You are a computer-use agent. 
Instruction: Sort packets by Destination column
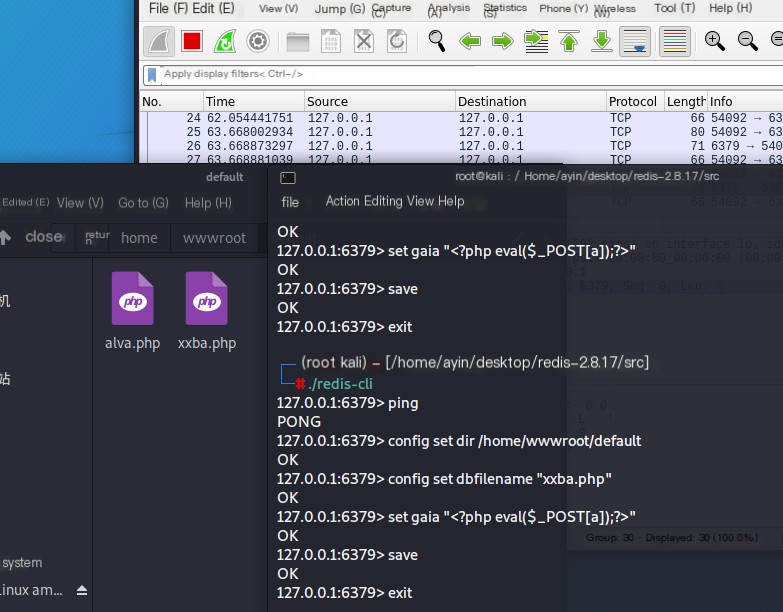click(531, 101)
